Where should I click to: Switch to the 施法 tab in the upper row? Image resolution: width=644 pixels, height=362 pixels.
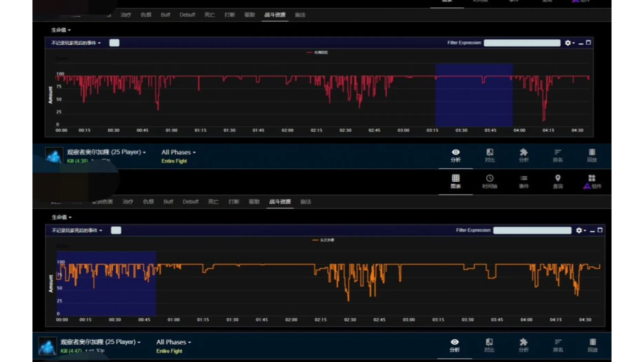300,15
